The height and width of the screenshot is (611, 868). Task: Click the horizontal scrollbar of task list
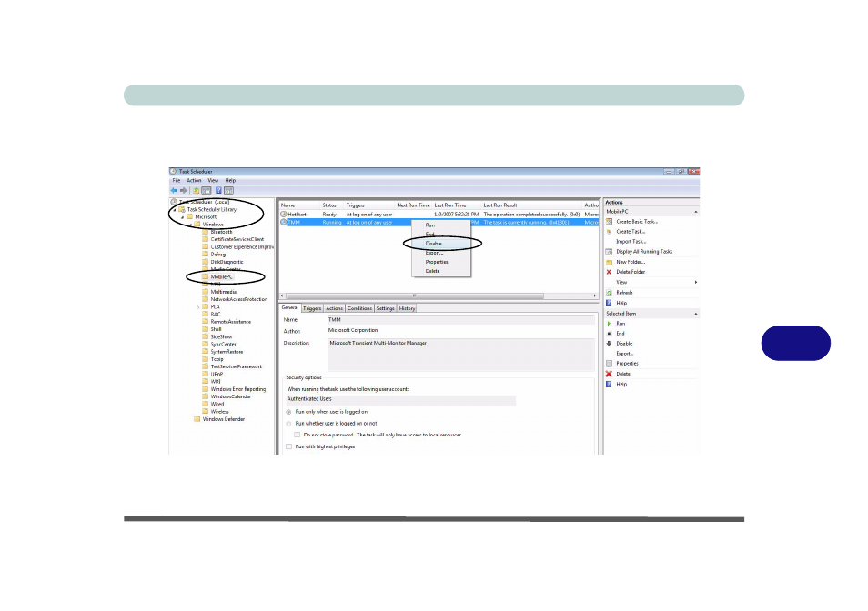415,295
